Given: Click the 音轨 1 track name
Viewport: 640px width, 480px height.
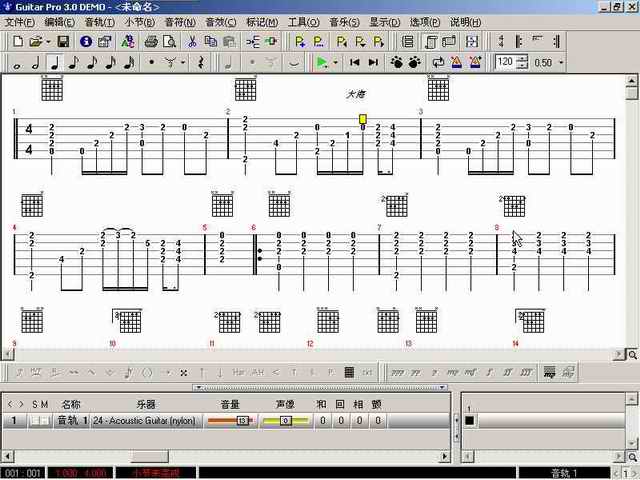Looking at the screenshot, I should pyautogui.click(x=71, y=421).
